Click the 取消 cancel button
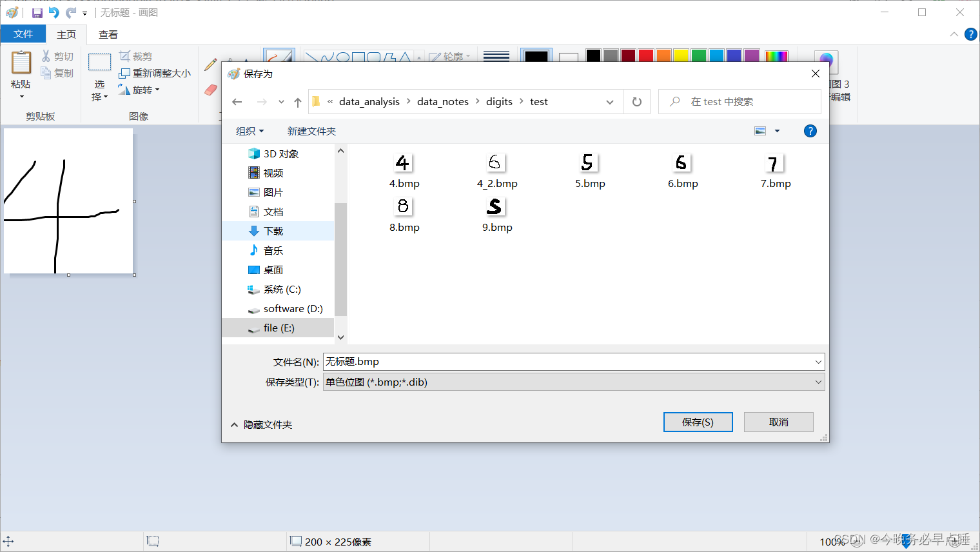980x552 pixels. [x=779, y=422]
